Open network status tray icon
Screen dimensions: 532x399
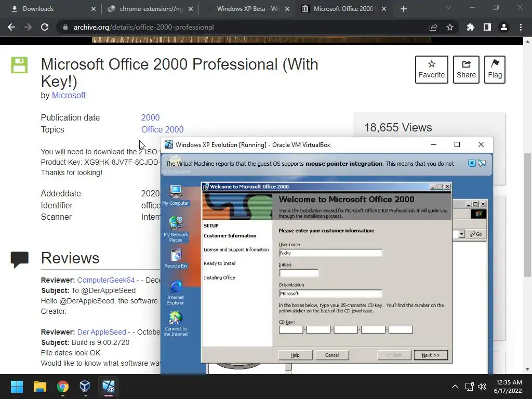pyautogui.click(x=469, y=387)
